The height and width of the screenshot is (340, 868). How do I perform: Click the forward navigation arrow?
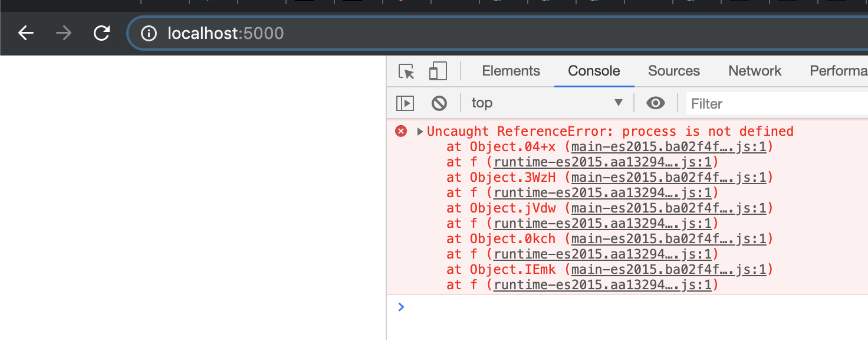(x=63, y=33)
